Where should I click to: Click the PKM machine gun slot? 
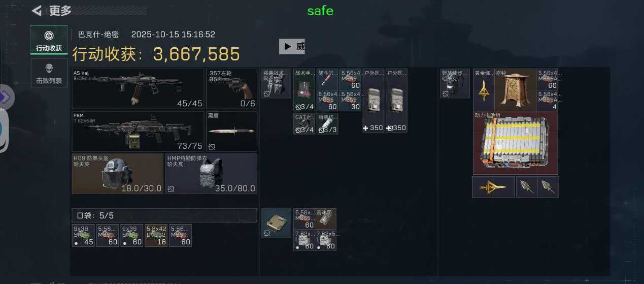pyautogui.click(x=138, y=131)
